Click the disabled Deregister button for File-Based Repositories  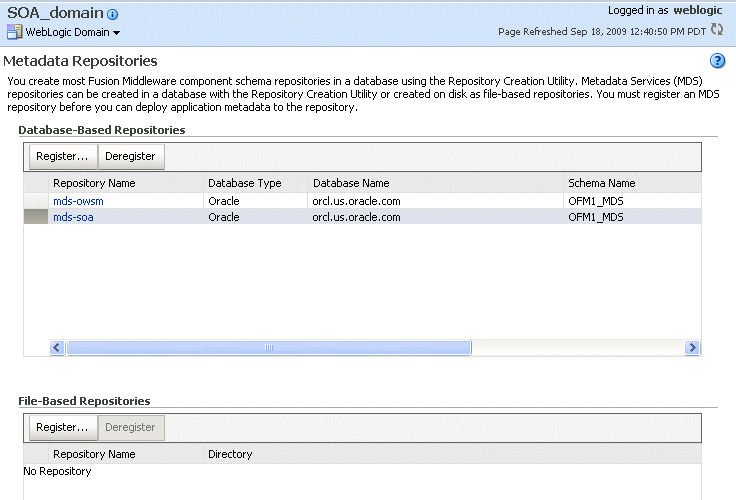point(131,427)
